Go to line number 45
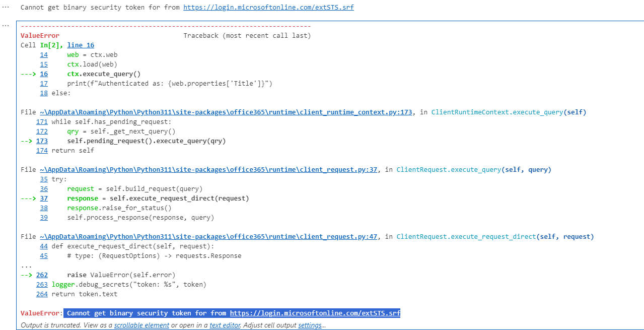 pyautogui.click(x=44, y=256)
